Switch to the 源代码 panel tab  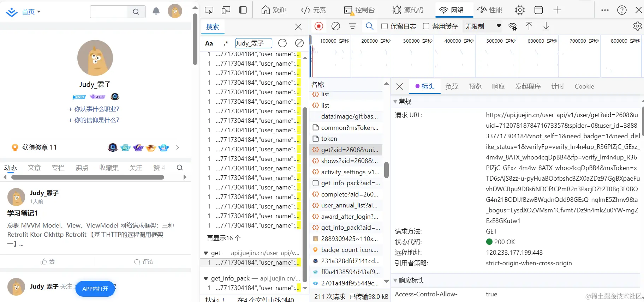pyautogui.click(x=408, y=10)
